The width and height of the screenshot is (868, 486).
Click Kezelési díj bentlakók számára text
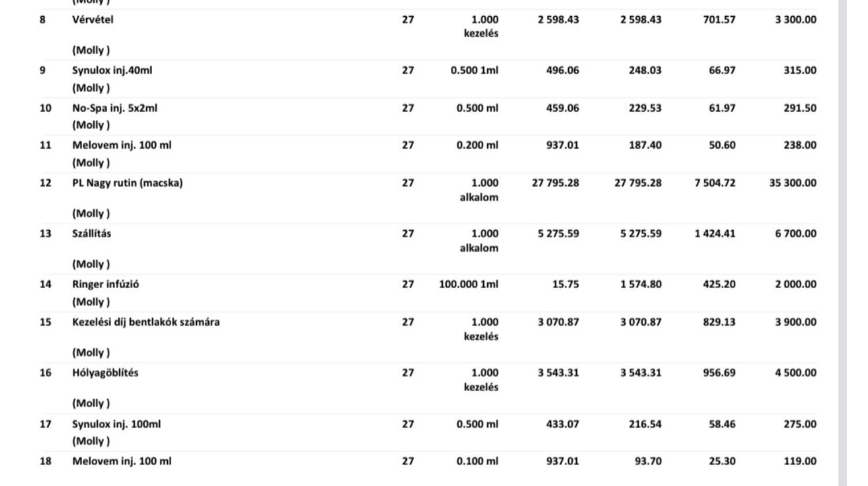click(146, 322)
